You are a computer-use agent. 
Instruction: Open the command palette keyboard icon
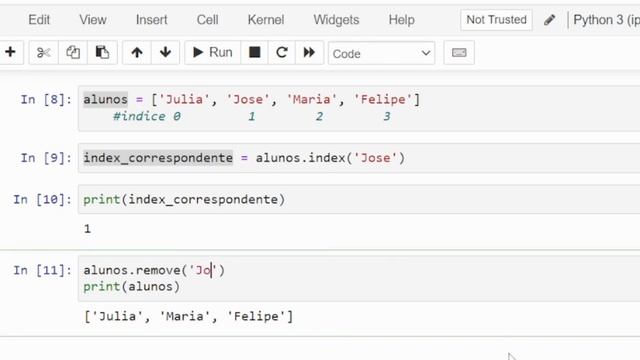coord(459,53)
